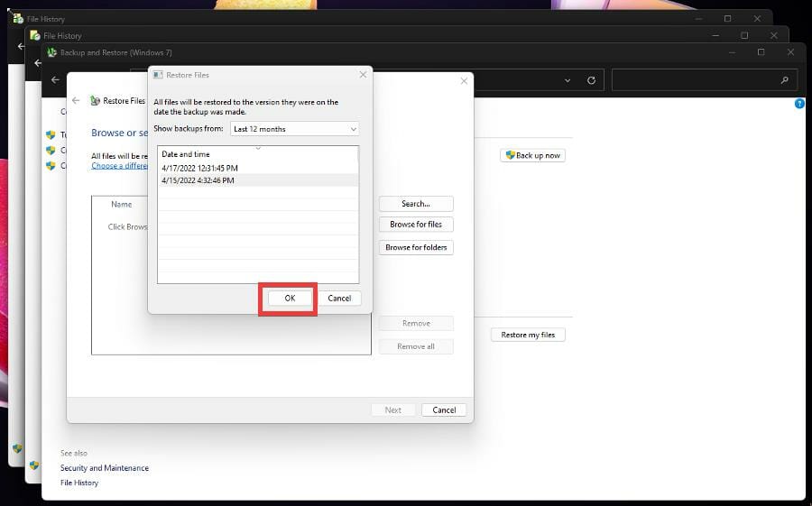
Task: Expand address bar history dropdown
Action: (x=567, y=80)
